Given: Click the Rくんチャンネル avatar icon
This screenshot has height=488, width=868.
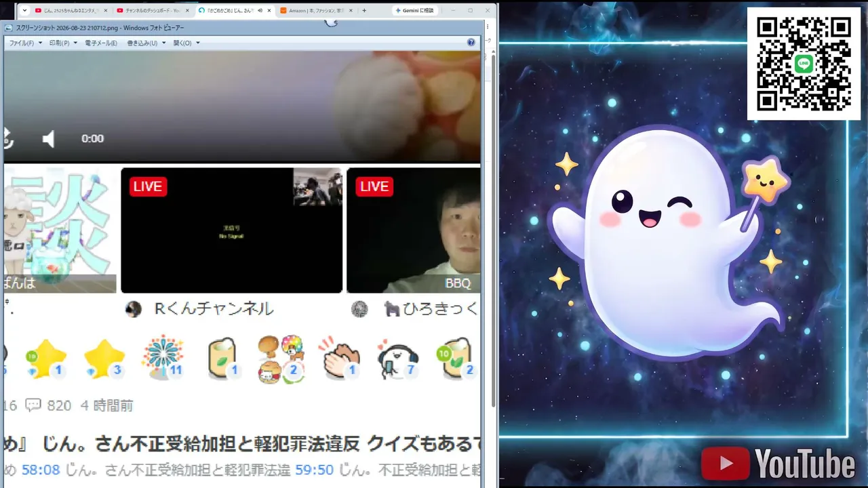Looking at the screenshot, I should point(134,309).
